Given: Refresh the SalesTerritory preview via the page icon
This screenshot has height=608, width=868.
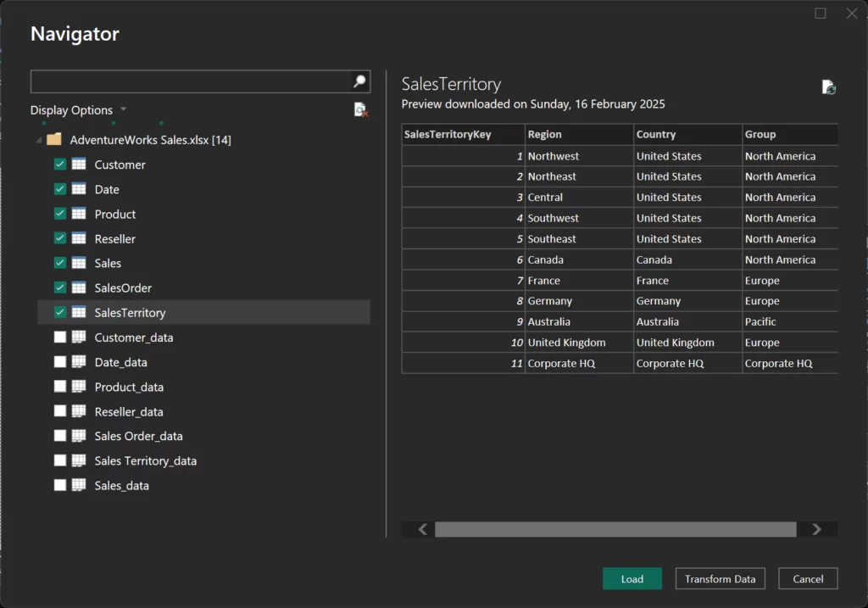Looking at the screenshot, I should 829,87.
